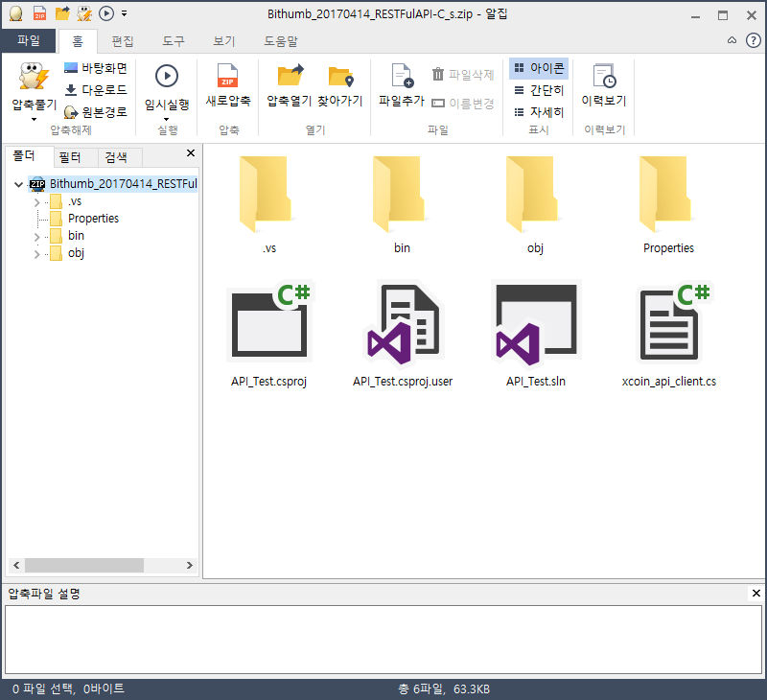This screenshot has height=700, width=767.
Task: Click the 파일추가 add file icon
Action: [402, 77]
